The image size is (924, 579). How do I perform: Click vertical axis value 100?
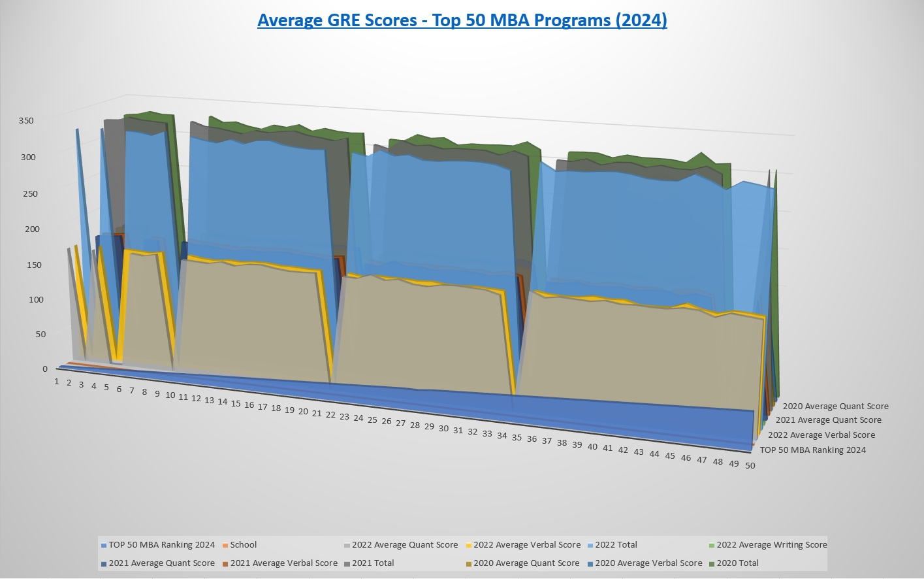(37, 300)
